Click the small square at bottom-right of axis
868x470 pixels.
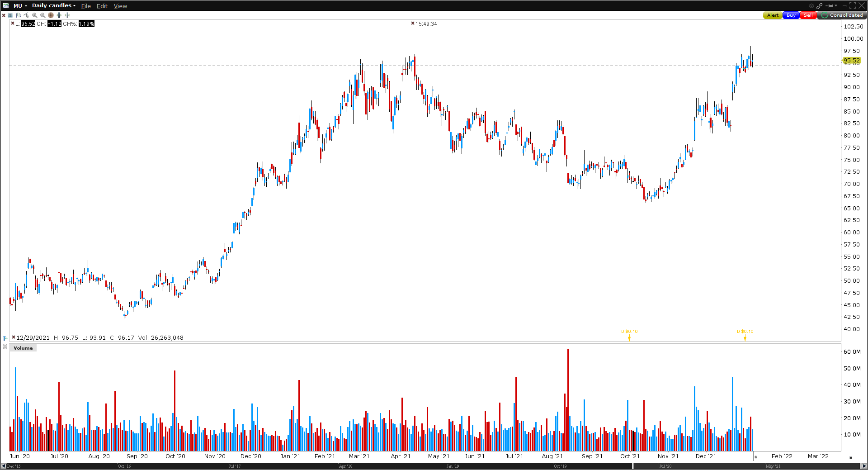click(x=850, y=457)
